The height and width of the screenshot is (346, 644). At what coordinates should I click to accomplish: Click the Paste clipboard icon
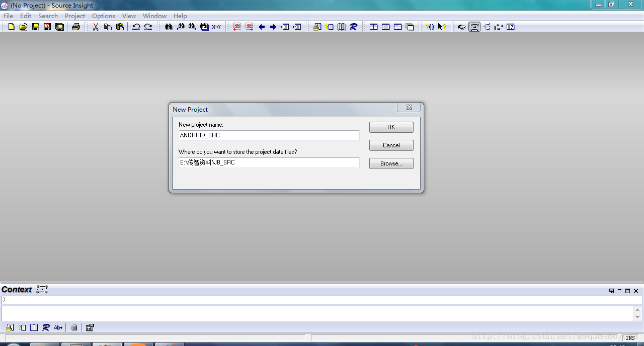click(x=120, y=27)
